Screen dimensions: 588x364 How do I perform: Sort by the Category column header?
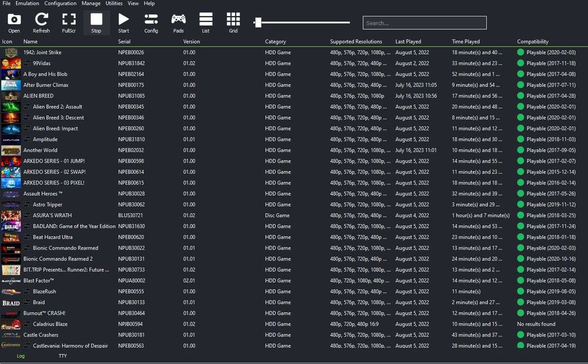click(x=275, y=42)
